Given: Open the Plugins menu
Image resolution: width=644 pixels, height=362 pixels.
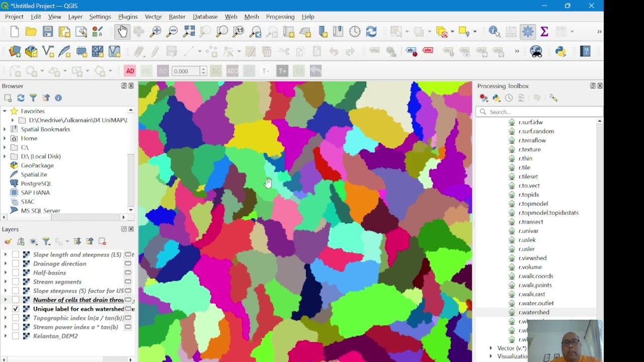Looking at the screenshot, I should point(128,17).
